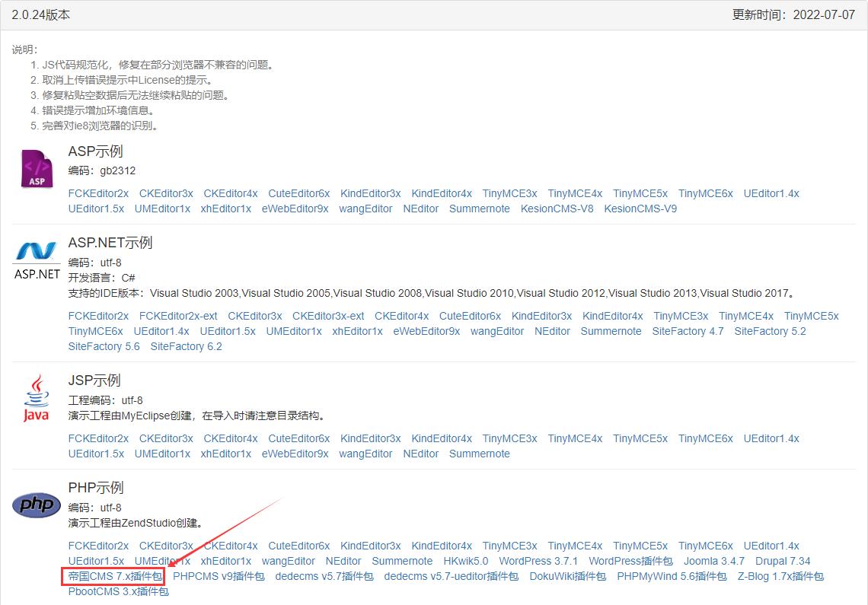This screenshot has width=868, height=605.
Task: Open UEditor1.4x link under JSP示例
Action: (771, 438)
